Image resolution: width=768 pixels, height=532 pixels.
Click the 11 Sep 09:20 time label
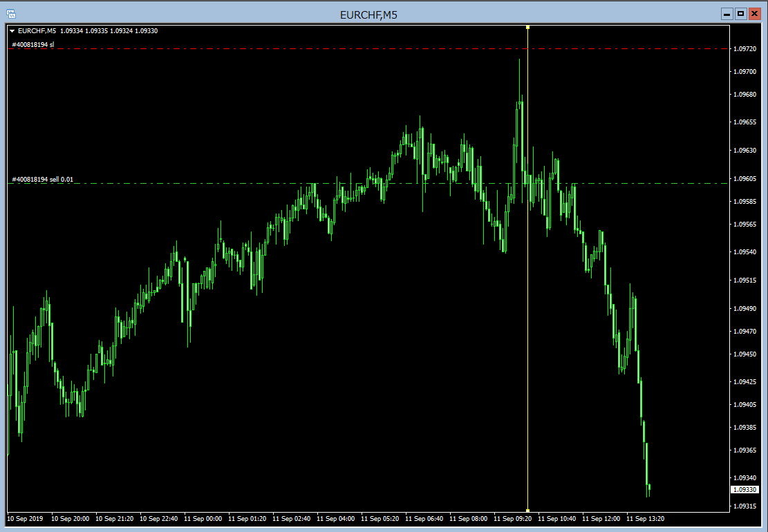pyautogui.click(x=512, y=519)
